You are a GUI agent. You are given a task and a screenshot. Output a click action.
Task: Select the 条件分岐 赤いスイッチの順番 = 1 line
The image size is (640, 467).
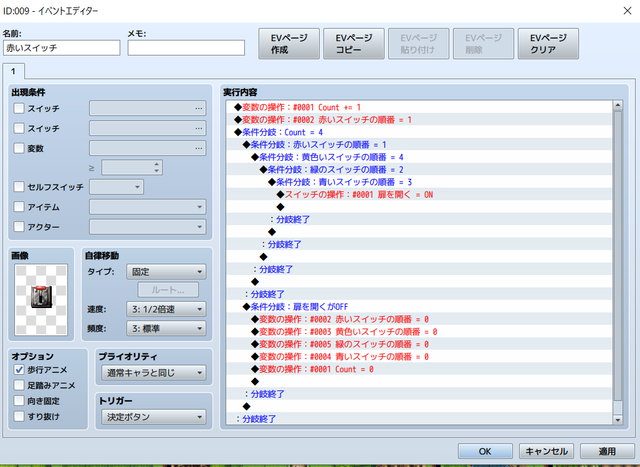click(419, 145)
